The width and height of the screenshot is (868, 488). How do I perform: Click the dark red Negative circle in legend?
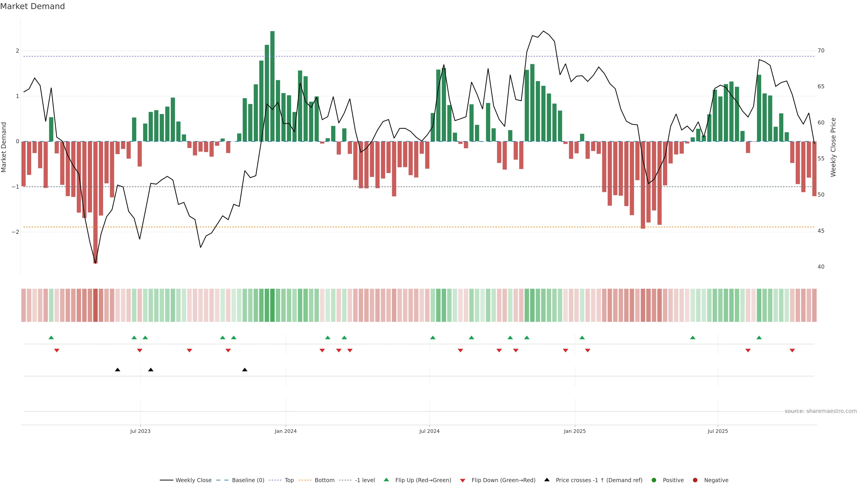coord(695,480)
